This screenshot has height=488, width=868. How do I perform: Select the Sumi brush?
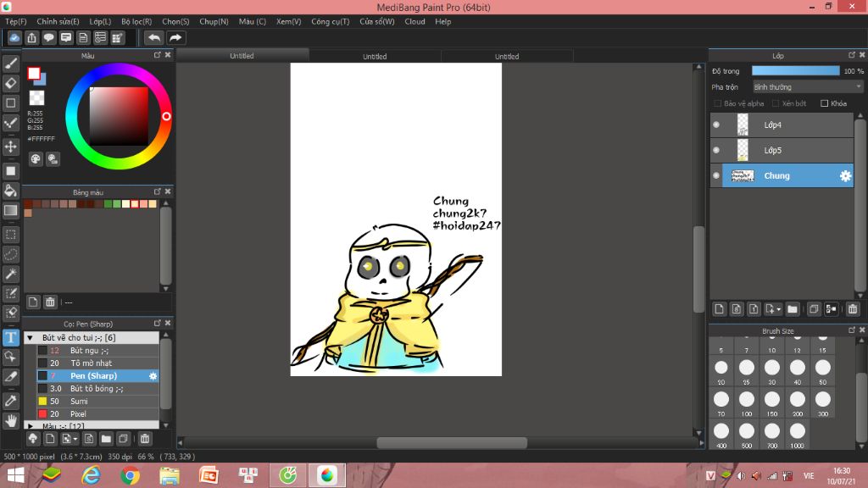click(97, 401)
